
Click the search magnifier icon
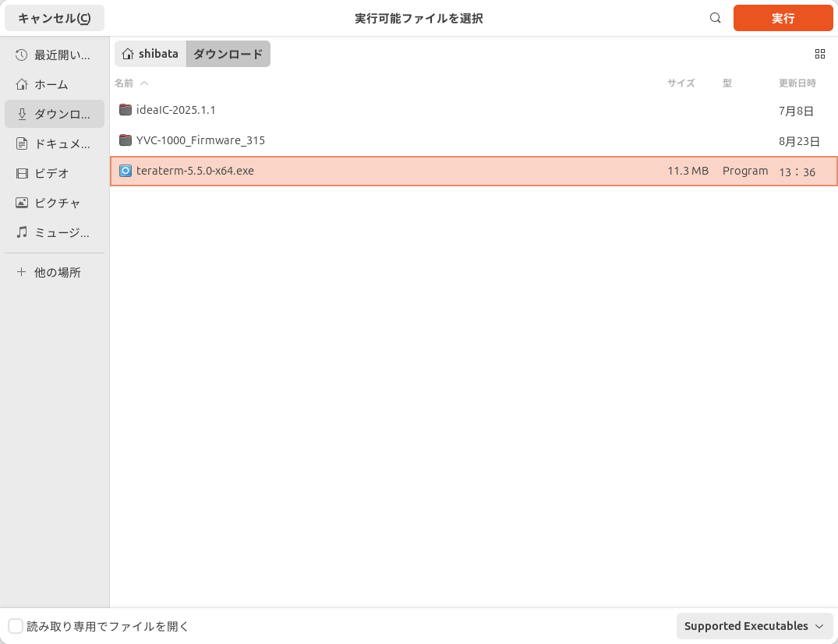coord(715,17)
